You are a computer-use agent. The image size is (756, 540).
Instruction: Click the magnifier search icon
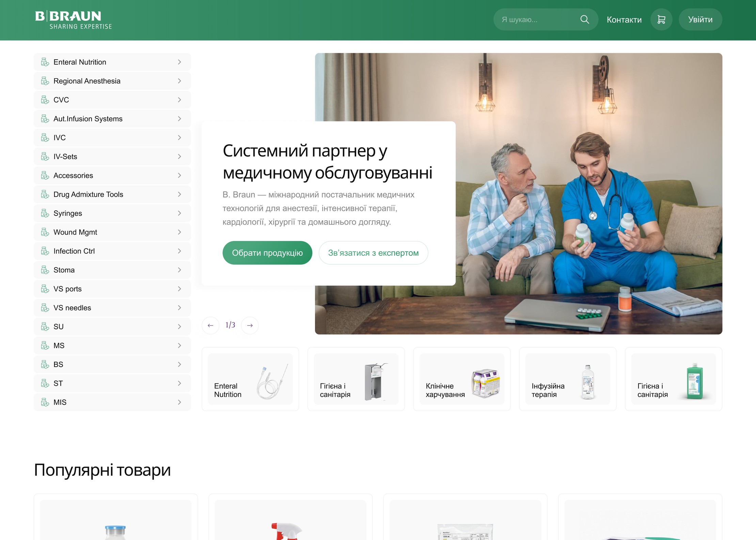point(584,19)
